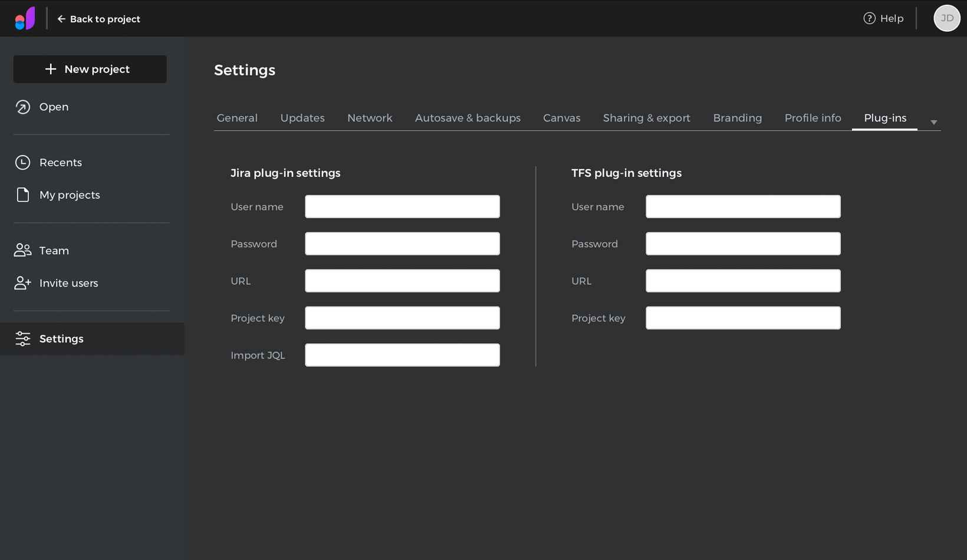The image size is (967, 560).
Task: Switch to the Updates tab
Action: [302, 118]
